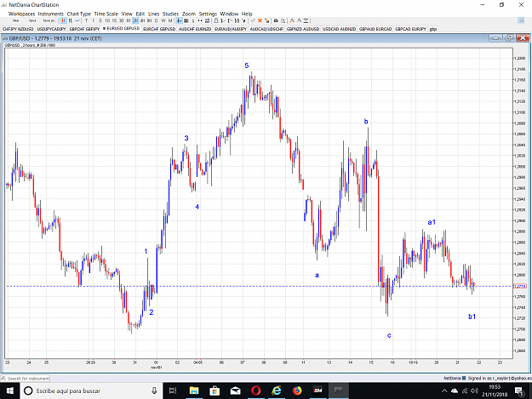Open the Studies menu
The width and height of the screenshot is (532, 399).
170,14
